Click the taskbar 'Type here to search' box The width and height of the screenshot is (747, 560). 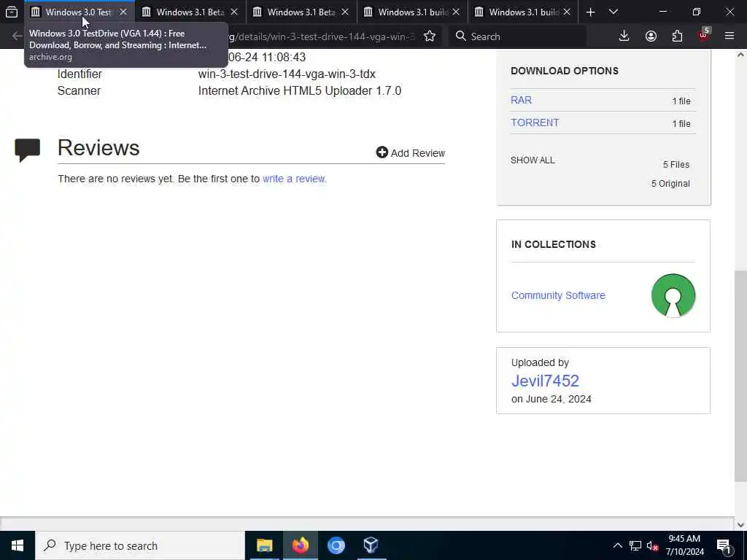(139, 545)
